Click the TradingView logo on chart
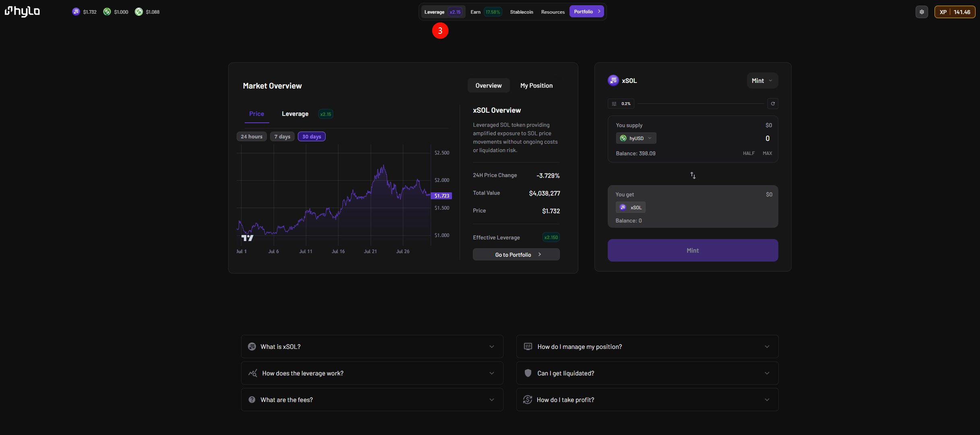 click(247, 238)
